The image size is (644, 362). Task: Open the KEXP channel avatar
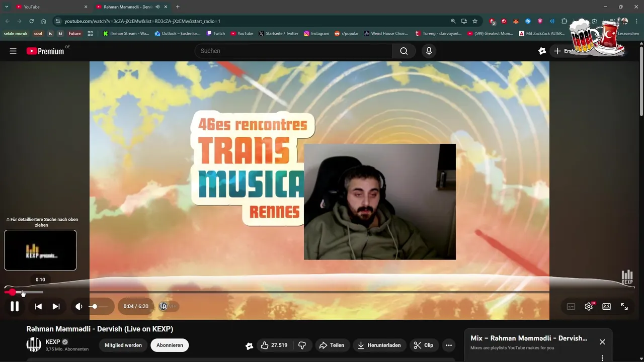point(34,345)
